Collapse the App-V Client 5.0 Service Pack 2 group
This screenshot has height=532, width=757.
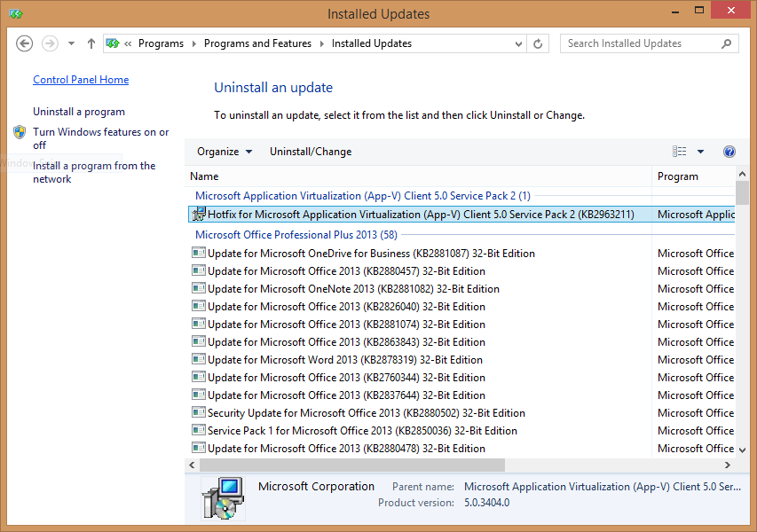pos(363,196)
